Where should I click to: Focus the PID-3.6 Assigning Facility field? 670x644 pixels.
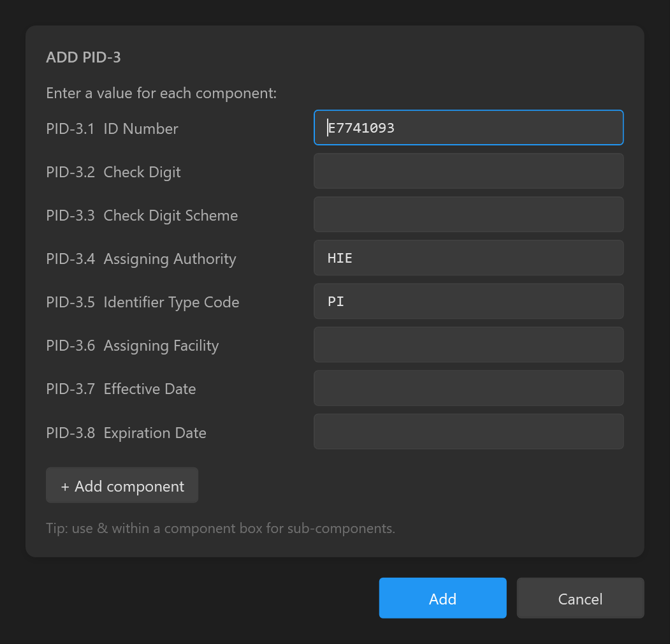click(469, 344)
